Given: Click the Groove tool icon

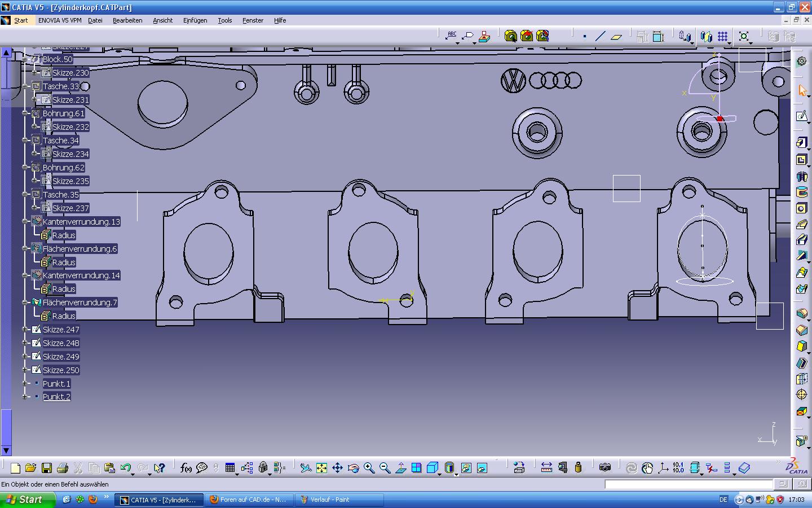Looking at the screenshot, I should [802, 192].
